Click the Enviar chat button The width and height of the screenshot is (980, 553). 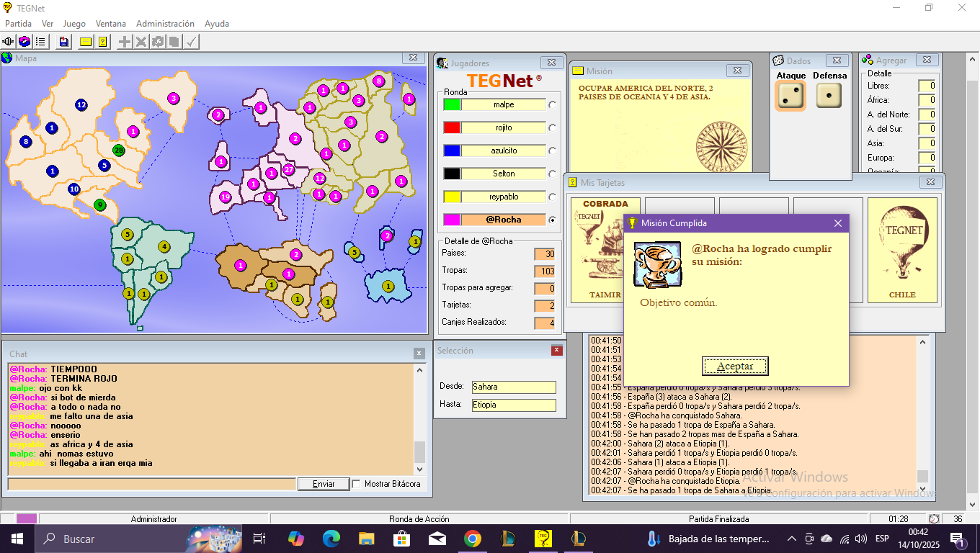tap(324, 484)
